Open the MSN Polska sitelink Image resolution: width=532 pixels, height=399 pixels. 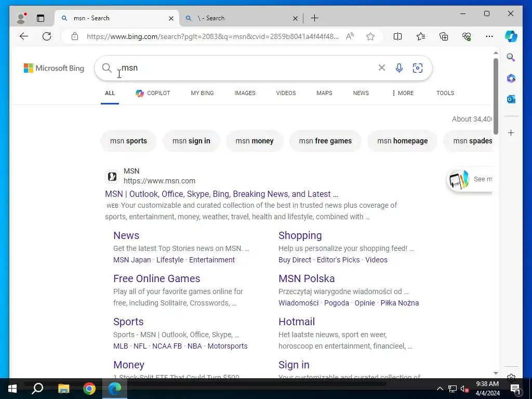(307, 278)
